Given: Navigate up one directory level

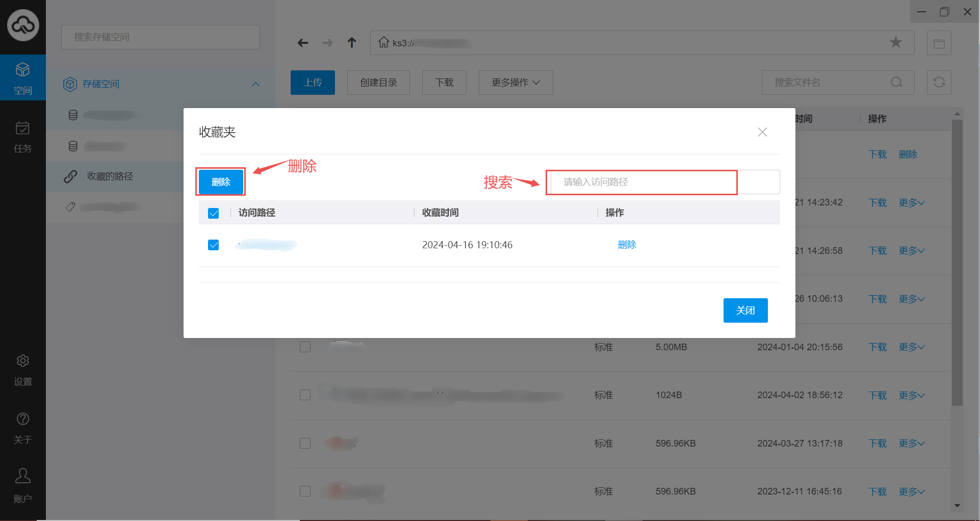Looking at the screenshot, I should pyautogui.click(x=352, y=43).
